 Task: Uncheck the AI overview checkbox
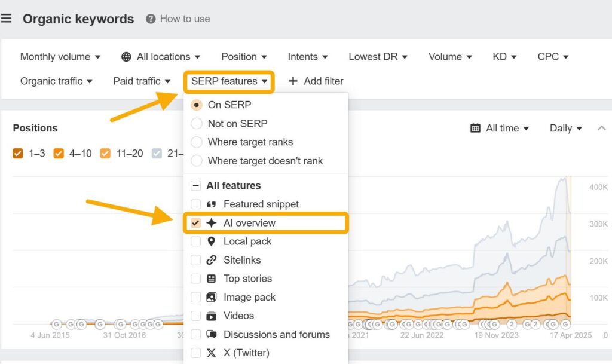point(196,223)
